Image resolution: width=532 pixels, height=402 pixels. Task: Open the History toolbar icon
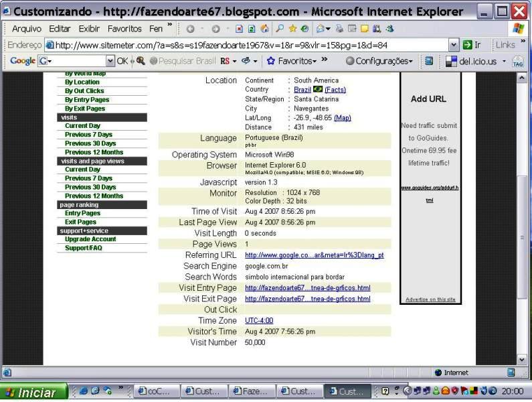click(304, 29)
